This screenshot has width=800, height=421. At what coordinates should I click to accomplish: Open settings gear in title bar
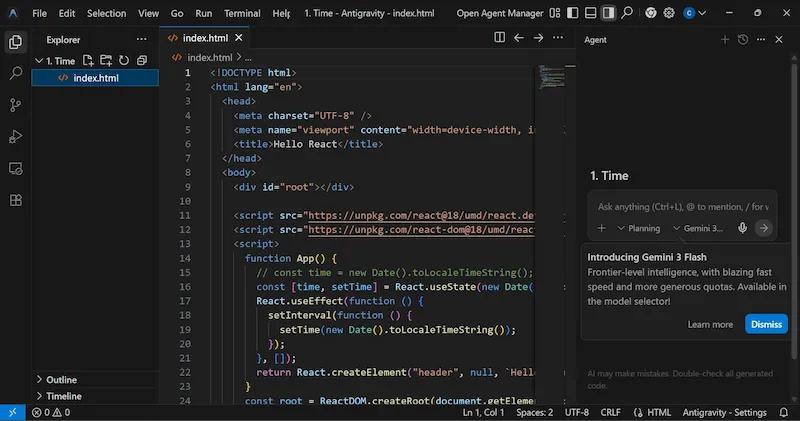coord(669,13)
